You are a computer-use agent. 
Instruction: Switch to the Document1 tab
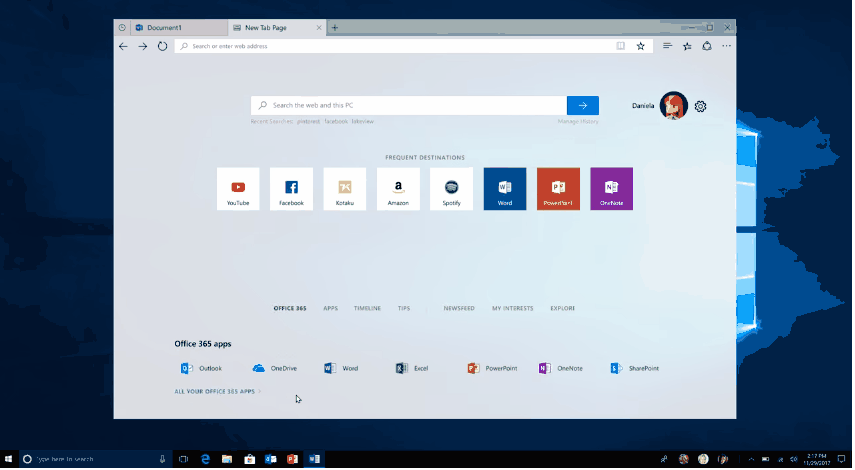point(179,28)
